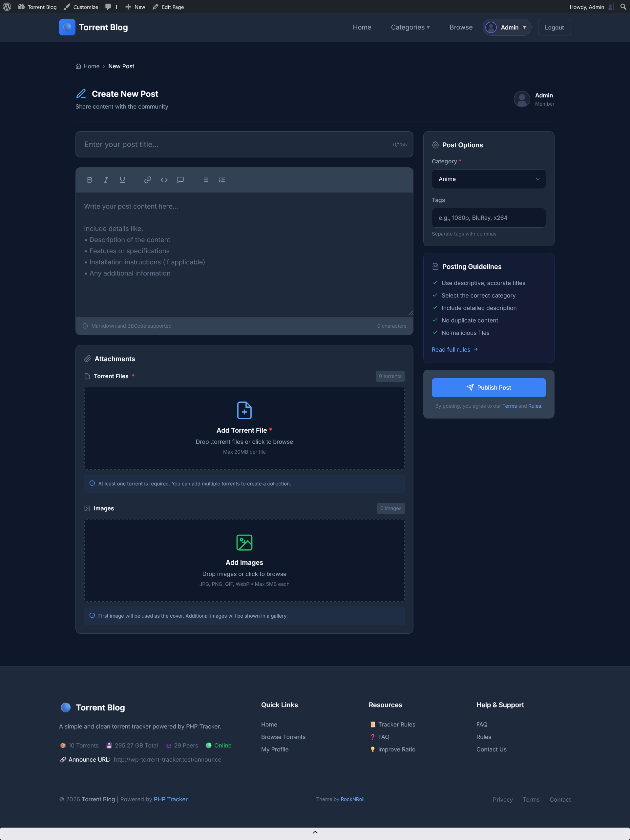Click the New item in WordPress admin bar
630x840 pixels.
(135, 7)
